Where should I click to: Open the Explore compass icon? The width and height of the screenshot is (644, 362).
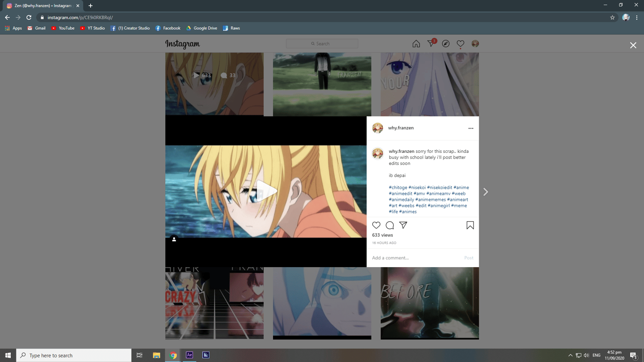[446, 44]
